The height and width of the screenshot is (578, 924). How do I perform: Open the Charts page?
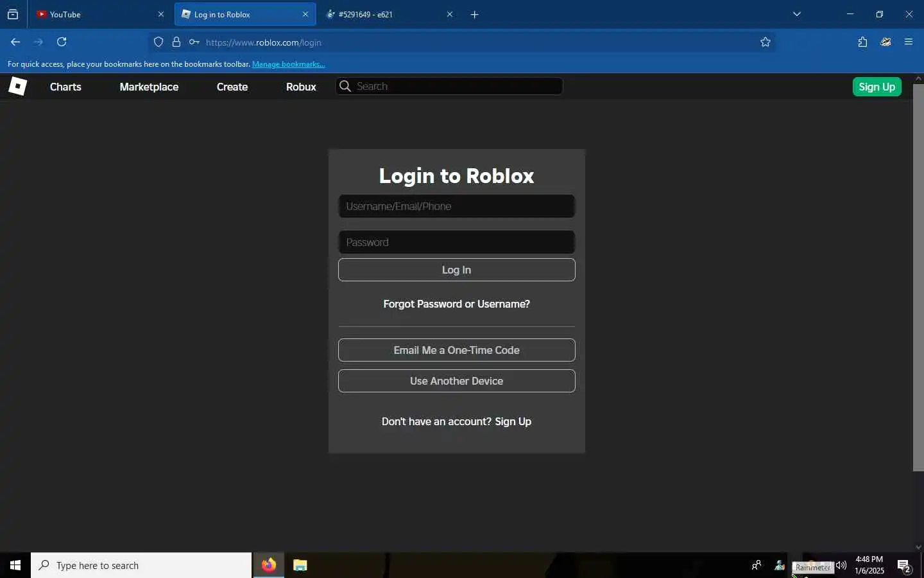coord(65,87)
